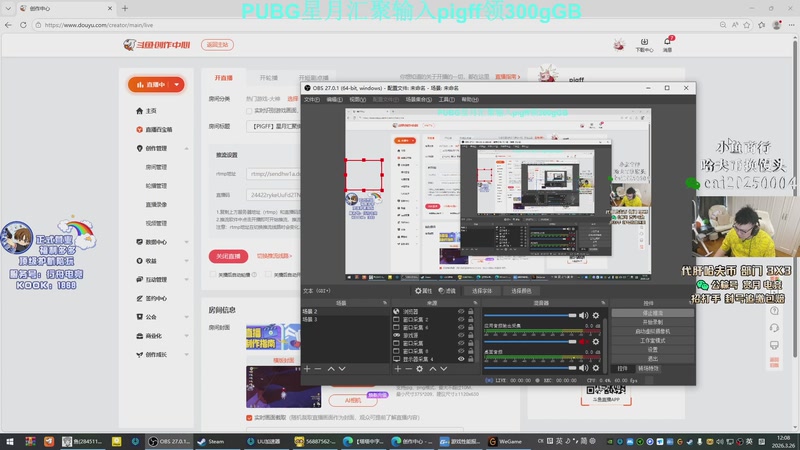Open OBS 编辑(E) menu
Screen dimensions: 800x450
click(x=334, y=99)
